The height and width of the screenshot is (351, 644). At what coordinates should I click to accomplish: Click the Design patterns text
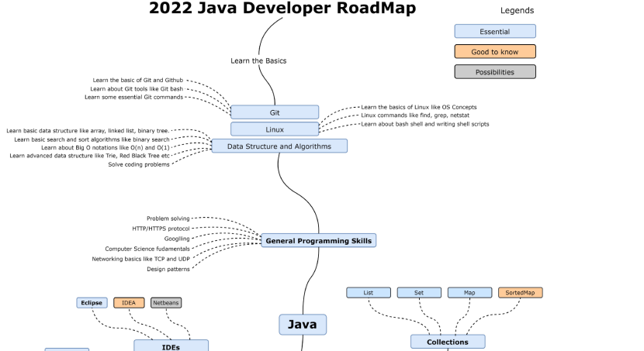pyautogui.click(x=168, y=269)
